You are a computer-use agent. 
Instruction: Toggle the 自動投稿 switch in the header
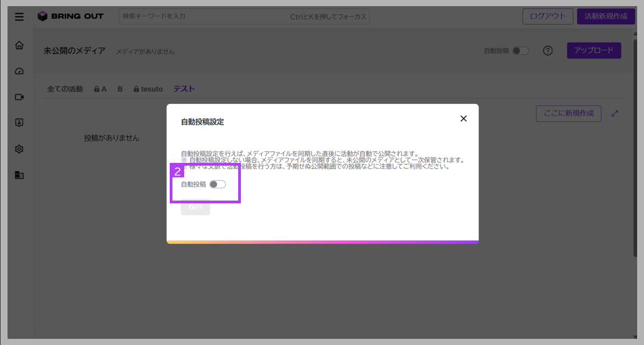pyautogui.click(x=520, y=51)
